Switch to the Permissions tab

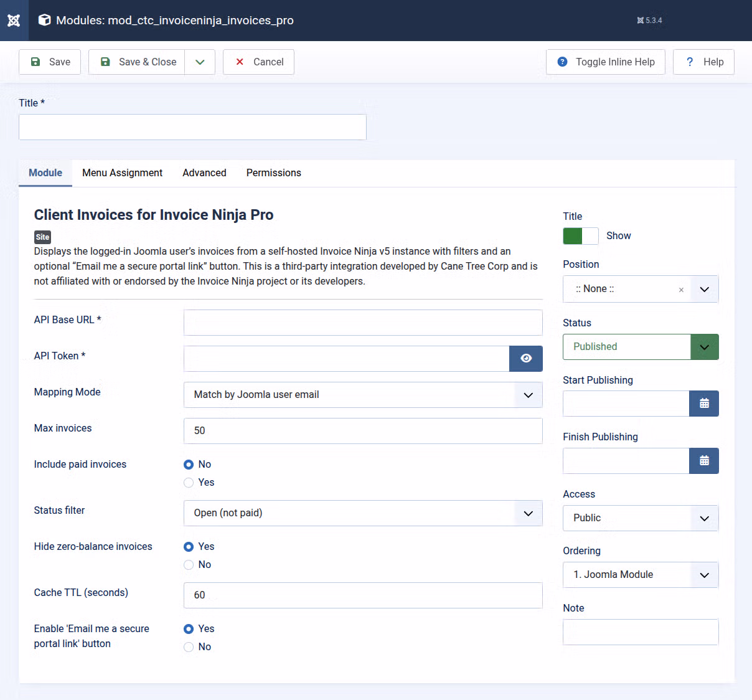pos(273,173)
